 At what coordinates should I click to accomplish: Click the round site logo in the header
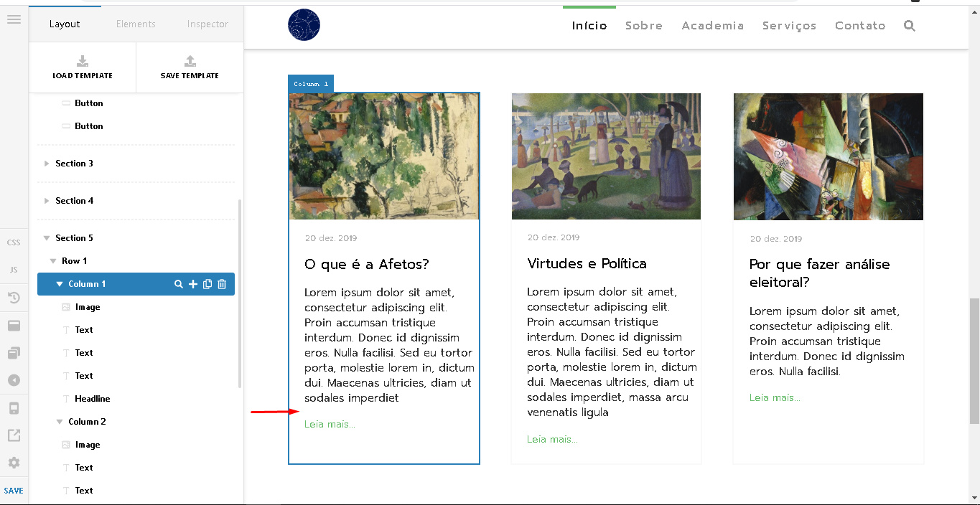tap(304, 25)
